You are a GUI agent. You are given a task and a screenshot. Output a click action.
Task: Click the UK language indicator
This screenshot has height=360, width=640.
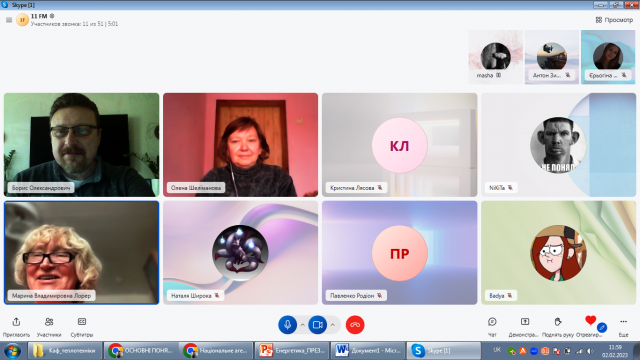click(x=497, y=350)
